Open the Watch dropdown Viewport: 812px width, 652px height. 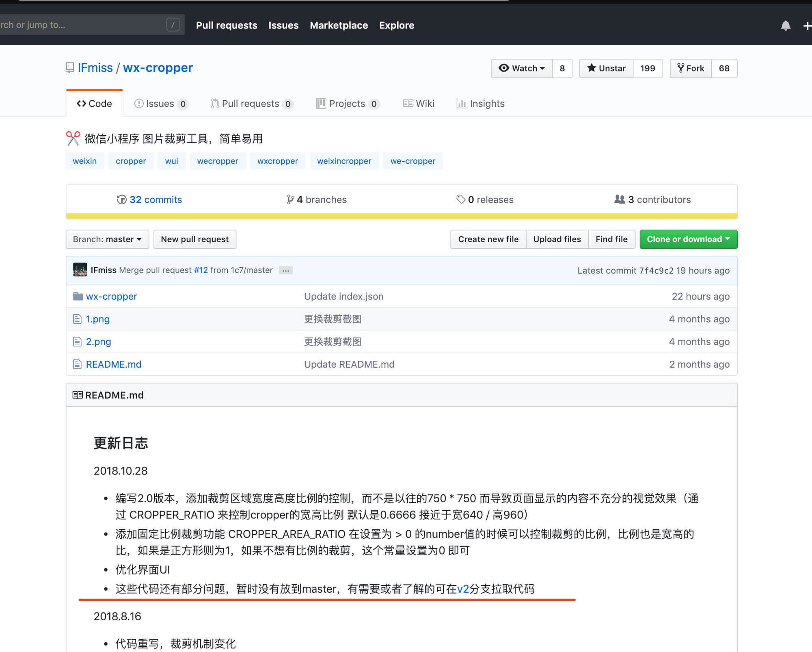(x=522, y=68)
